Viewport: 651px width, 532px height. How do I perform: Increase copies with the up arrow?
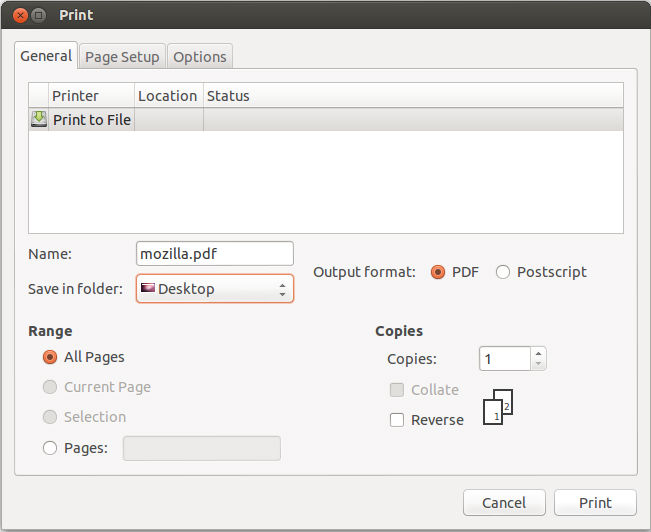point(538,353)
